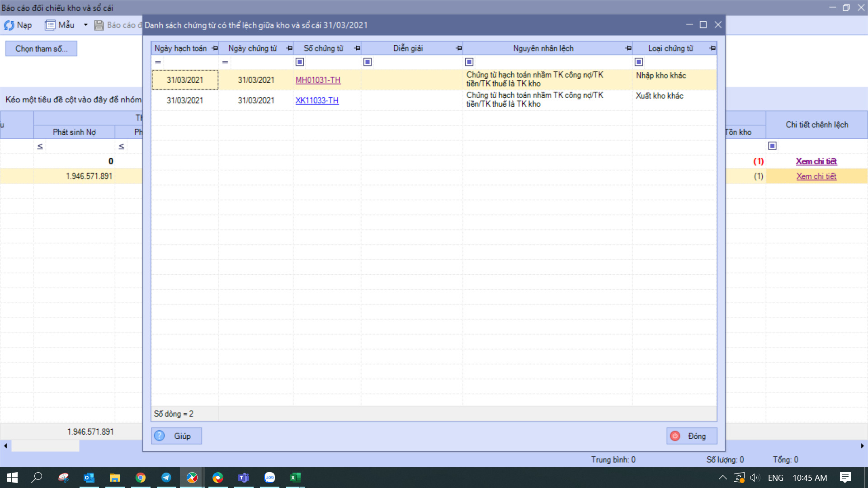868x488 pixels.
Task: Click Chọn tham số button
Action: [x=41, y=49]
